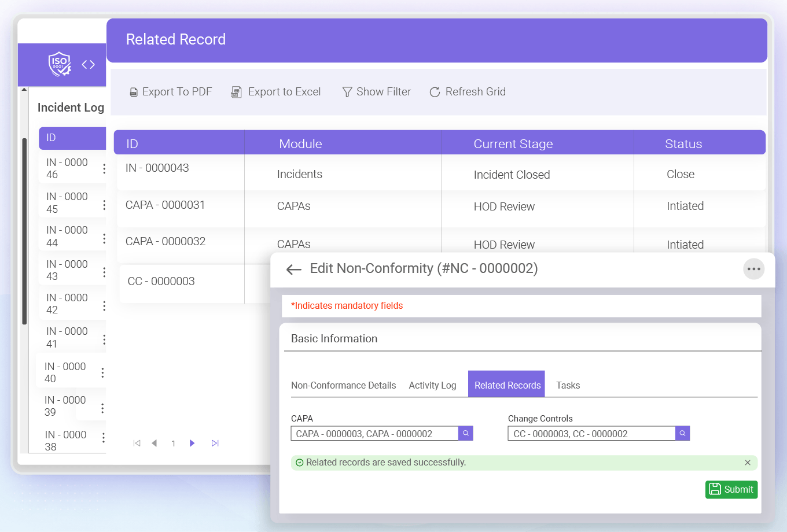Image resolution: width=787 pixels, height=532 pixels.
Task: Click the ID column header in Related Record grid
Action: coord(179,143)
